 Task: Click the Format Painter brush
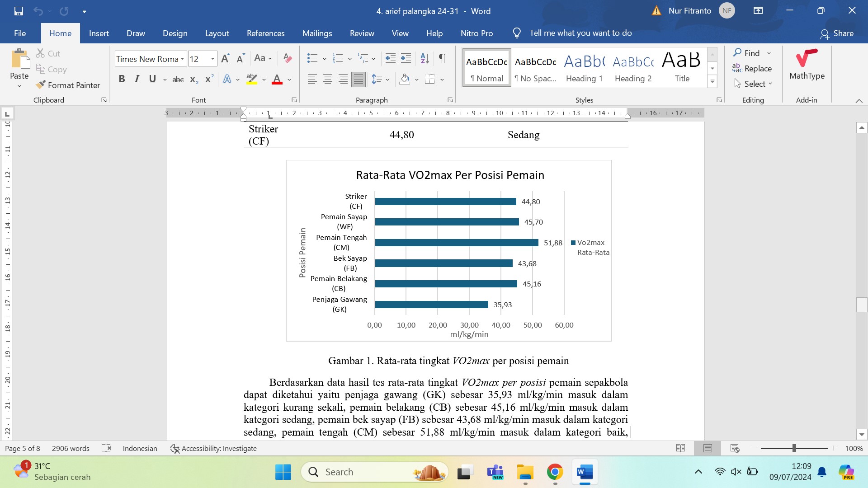68,85
